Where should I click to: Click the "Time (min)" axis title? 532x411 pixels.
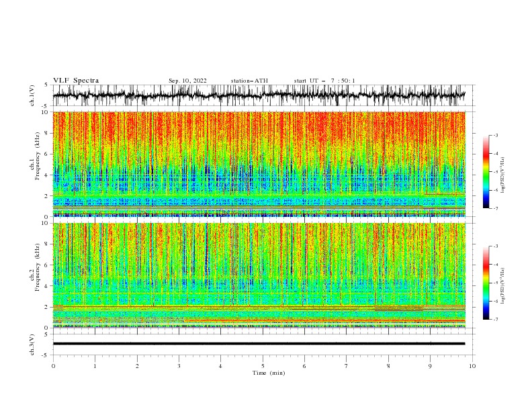pos(269,373)
